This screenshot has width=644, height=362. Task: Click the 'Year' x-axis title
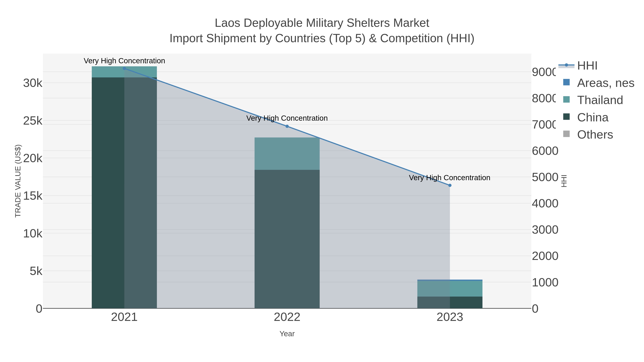pos(287,334)
